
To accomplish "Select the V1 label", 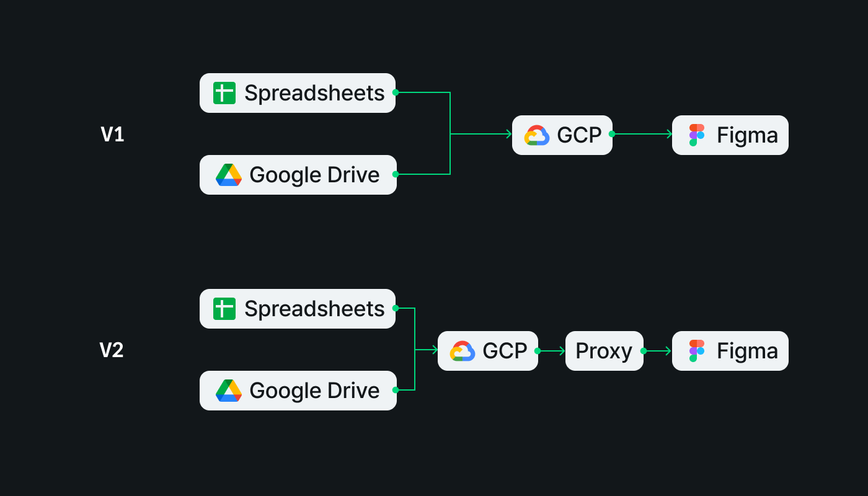I will coord(112,135).
